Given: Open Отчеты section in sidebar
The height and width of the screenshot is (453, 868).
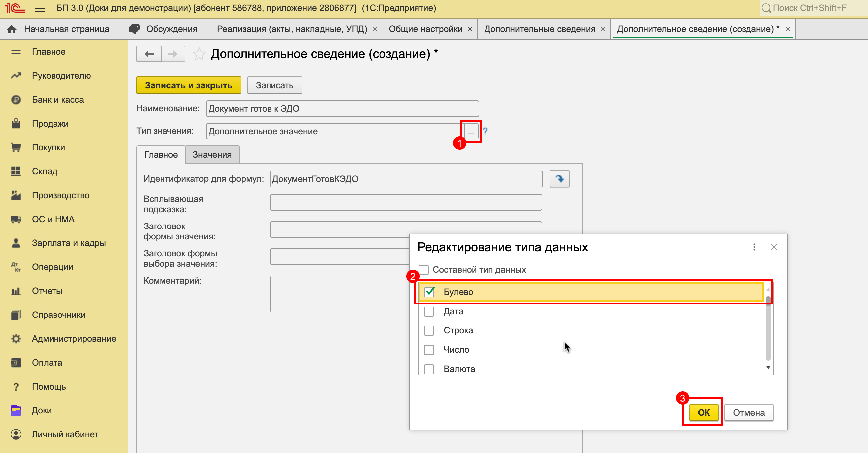Looking at the screenshot, I should [x=47, y=291].
